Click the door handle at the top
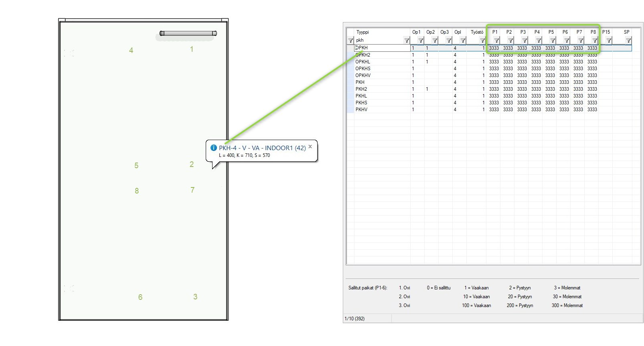644x346 pixels. coord(188,33)
